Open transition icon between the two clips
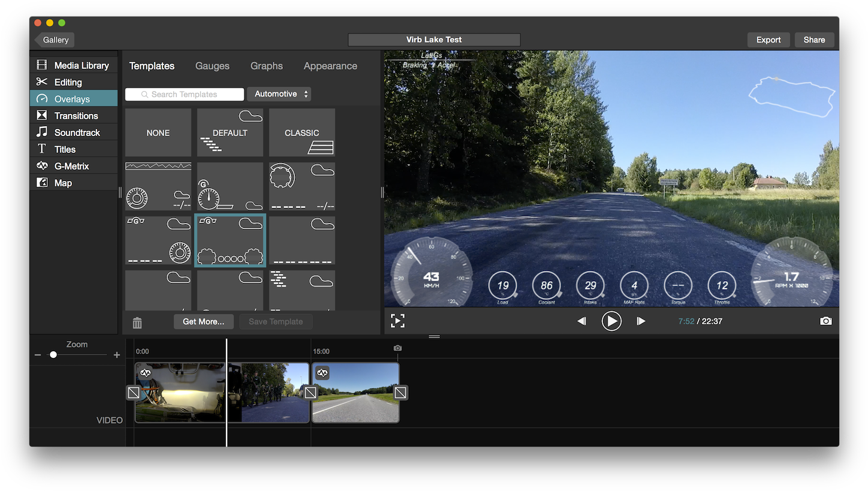Image resolution: width=868 pixels, height=491 pixels. coord(311,393)
